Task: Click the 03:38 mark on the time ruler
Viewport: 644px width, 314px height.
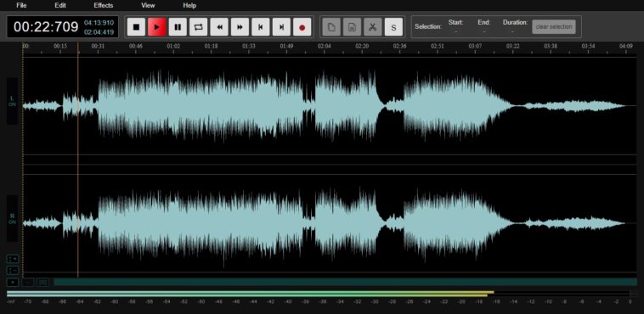Action: (551, 47)
